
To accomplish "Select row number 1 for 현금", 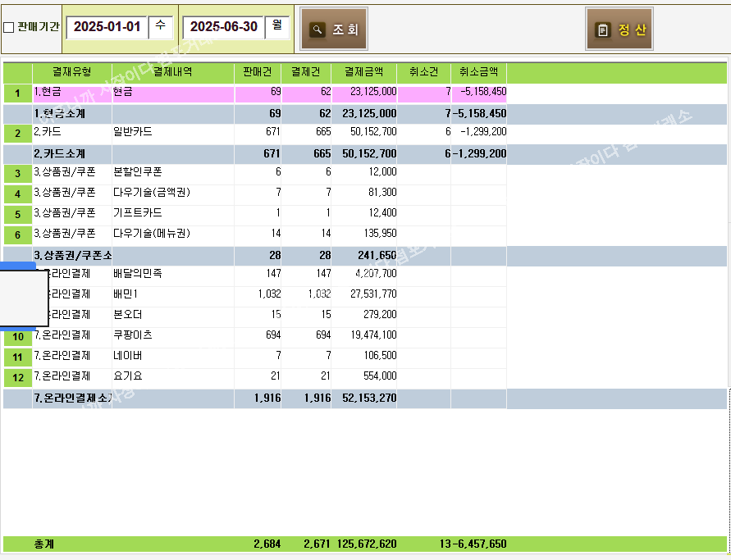I will point(18,93).
